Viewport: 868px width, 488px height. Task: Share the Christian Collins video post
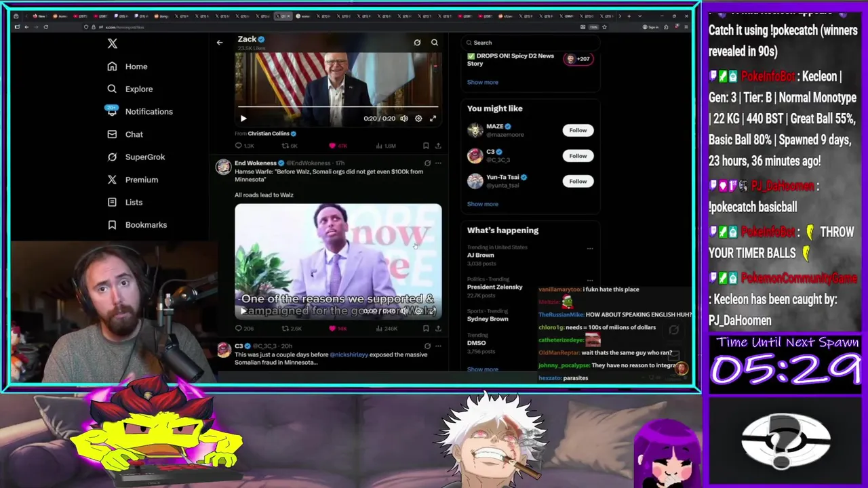pyautogui.click(x=438, y=146)
